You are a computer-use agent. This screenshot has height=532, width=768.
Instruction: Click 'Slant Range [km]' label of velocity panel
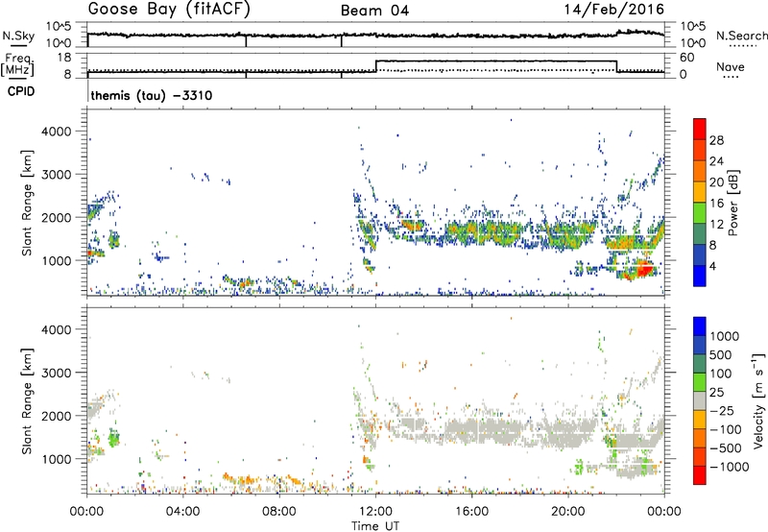[x=27, y=400]
